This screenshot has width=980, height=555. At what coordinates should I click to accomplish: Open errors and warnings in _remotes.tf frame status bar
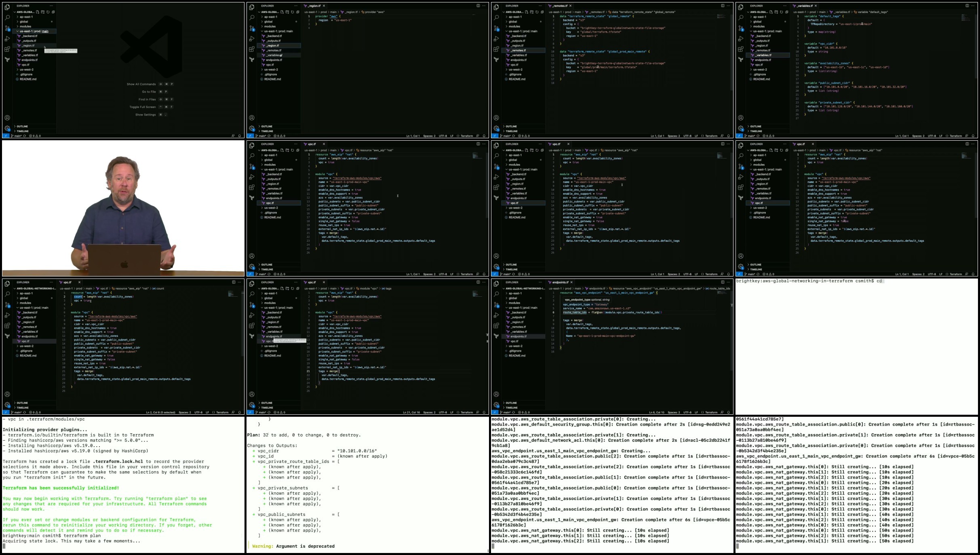tap(523, 136)
